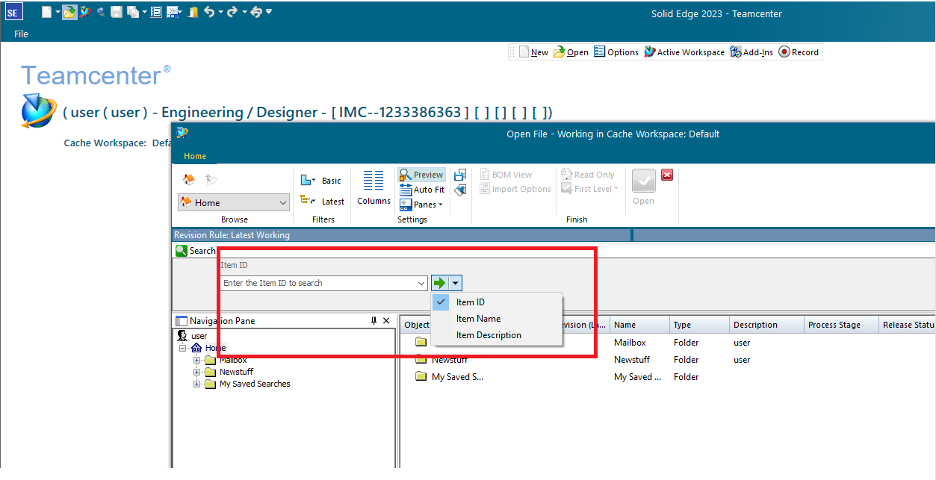Image resolution: width=936 pixels, height=480 pixels.
Task: Click the red cancel X icon in Finish group
Action: pyautogui.click(x=667, y=175)
